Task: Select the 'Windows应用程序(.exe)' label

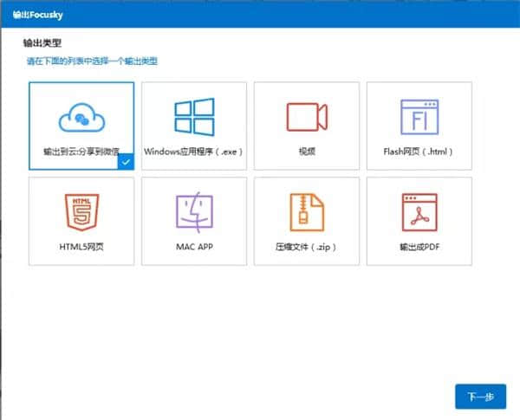Action: [194, 152]
